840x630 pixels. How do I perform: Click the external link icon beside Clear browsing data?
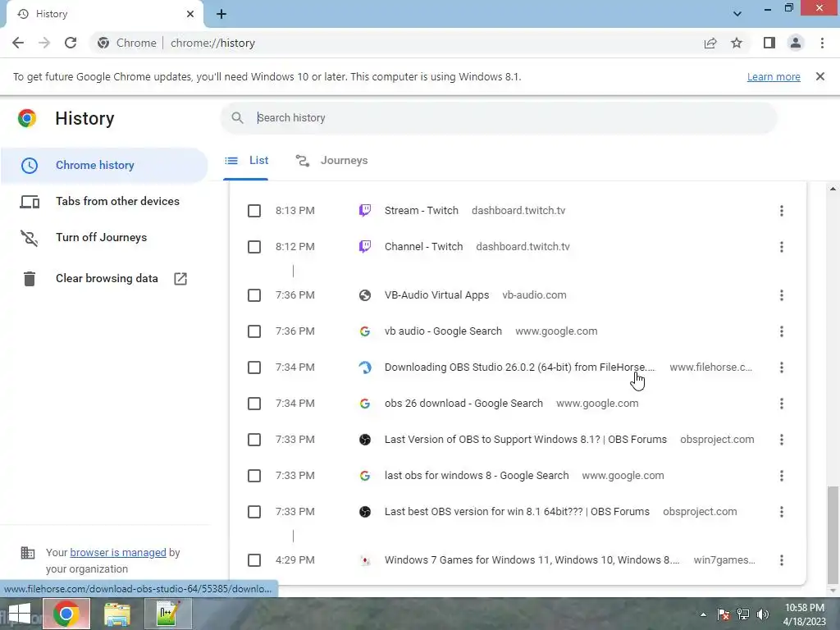pyautogui.click(x=180, y=279)
